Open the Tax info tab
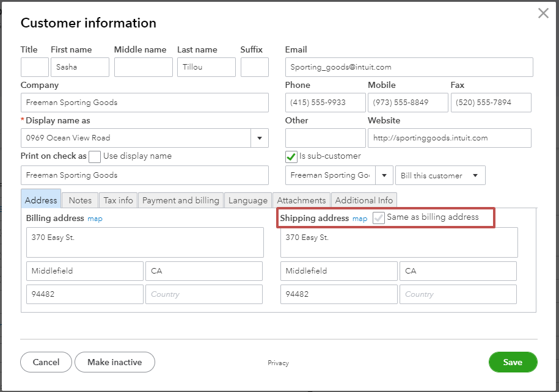 pos(118,200)
